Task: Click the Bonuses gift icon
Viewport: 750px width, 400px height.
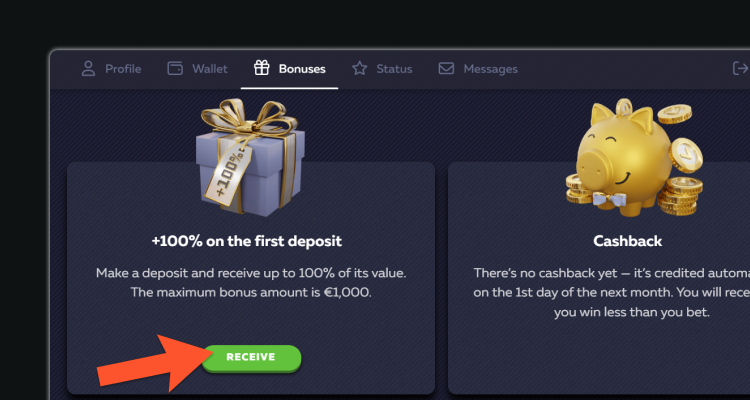Action: [262, 69]
